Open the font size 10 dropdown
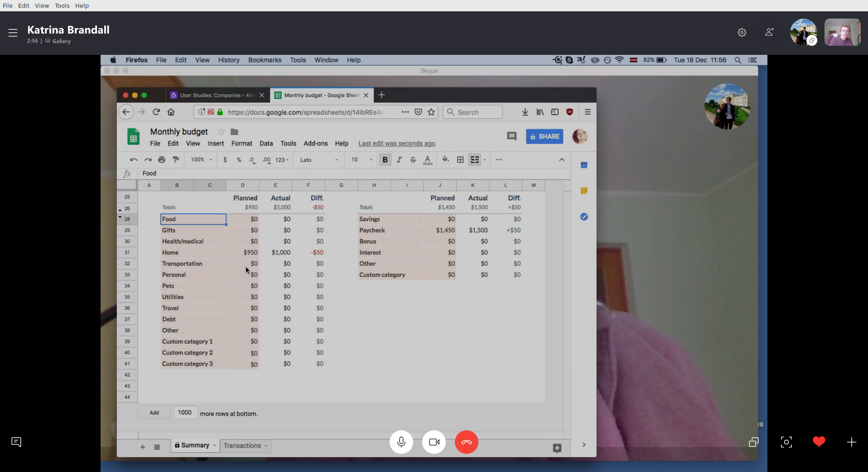 pyautogui.click(x=362, y=160)
